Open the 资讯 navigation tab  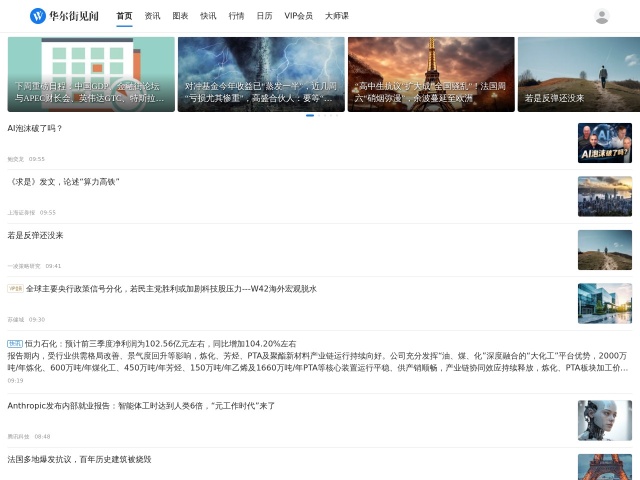click(x=152, y=16)
